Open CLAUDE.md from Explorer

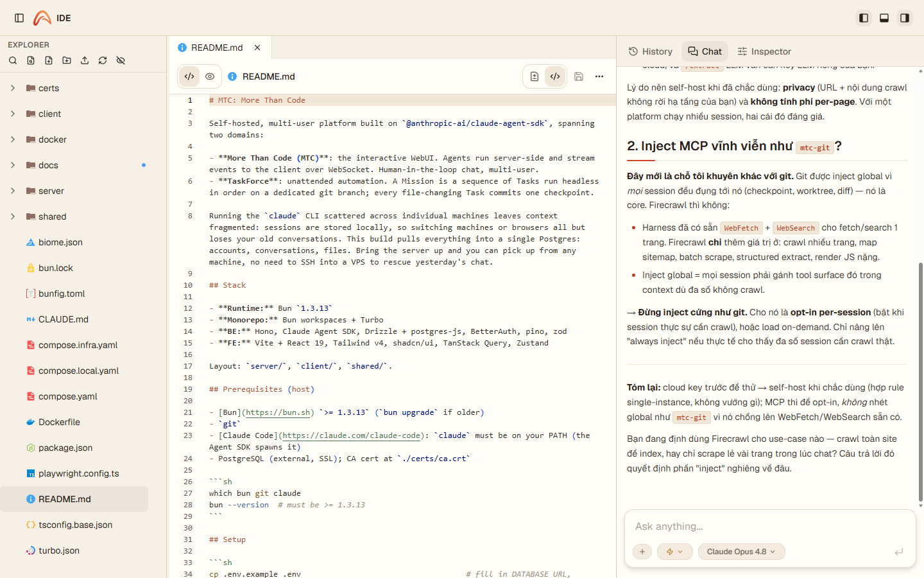click(74, 319)
